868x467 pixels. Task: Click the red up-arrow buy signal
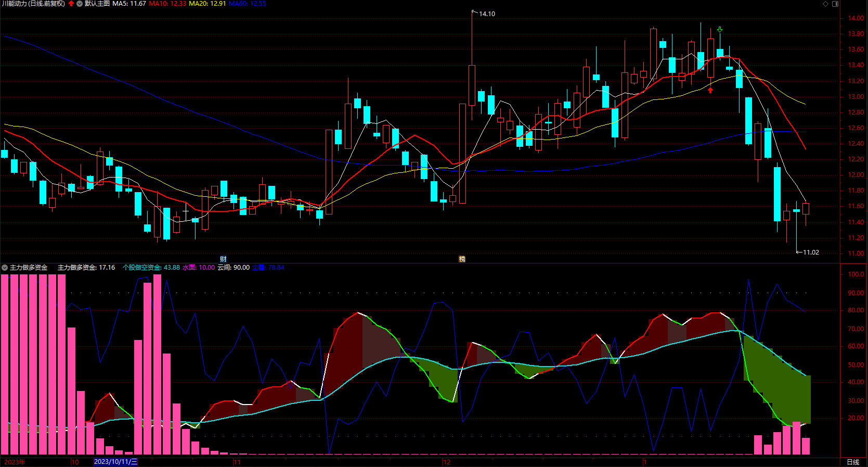710,90
